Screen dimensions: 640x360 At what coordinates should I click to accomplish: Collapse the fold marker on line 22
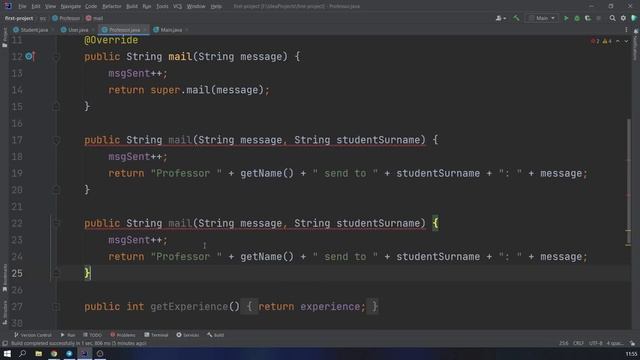coord(56,223)
